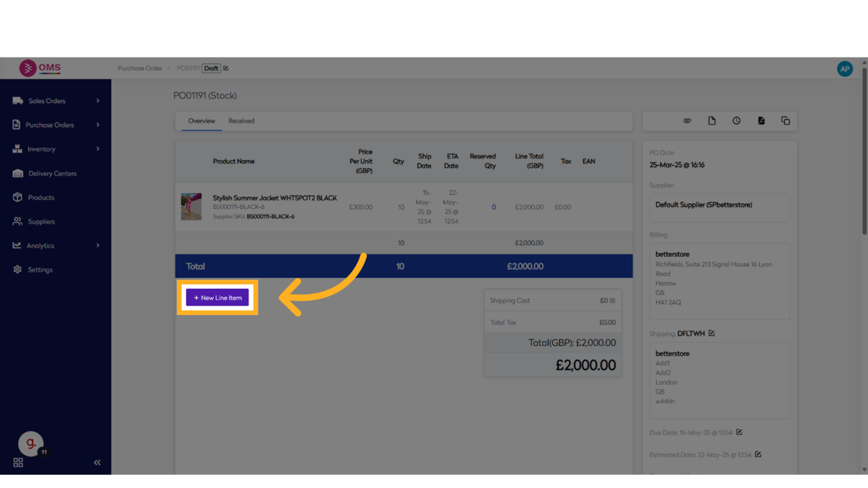Edit the Due Date field

pos(740,432)
